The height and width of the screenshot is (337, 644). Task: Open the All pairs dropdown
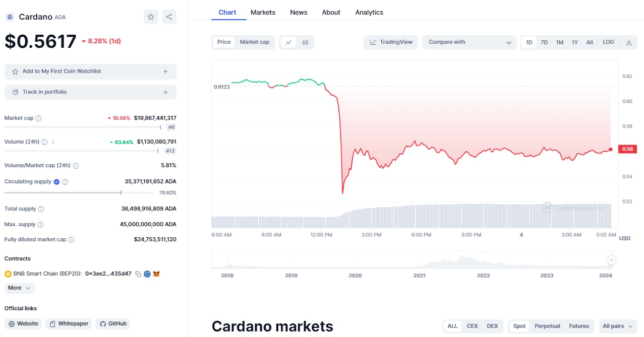[617, 326]
